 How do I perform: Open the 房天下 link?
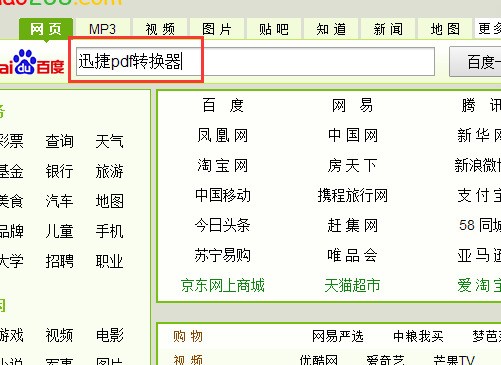tap(353, 165)
